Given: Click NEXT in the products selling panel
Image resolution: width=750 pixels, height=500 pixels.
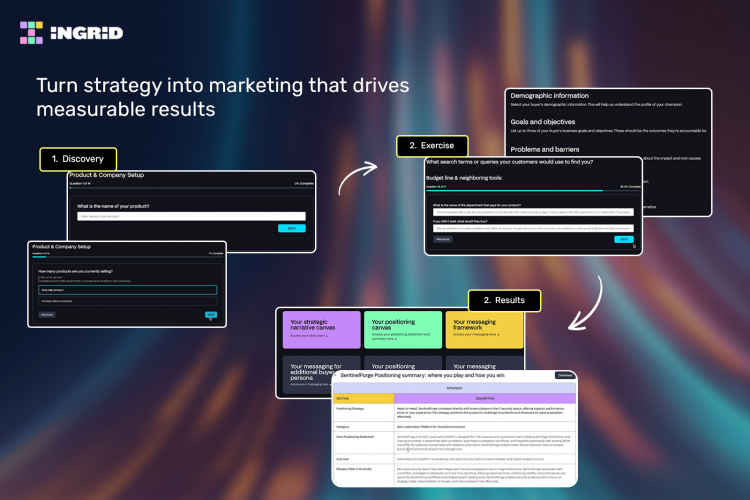Looking at the screenshot, I should click(x=211, y=314).
